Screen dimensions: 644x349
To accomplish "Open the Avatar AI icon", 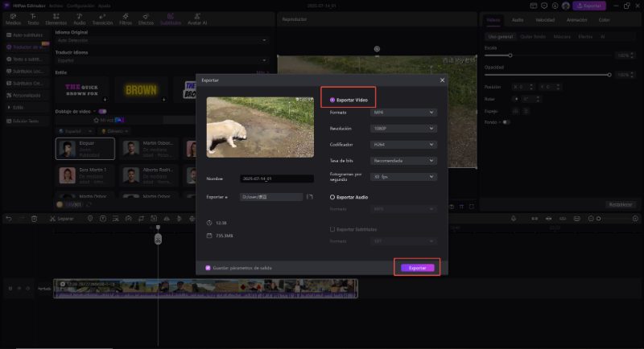I will click(198, 18).
